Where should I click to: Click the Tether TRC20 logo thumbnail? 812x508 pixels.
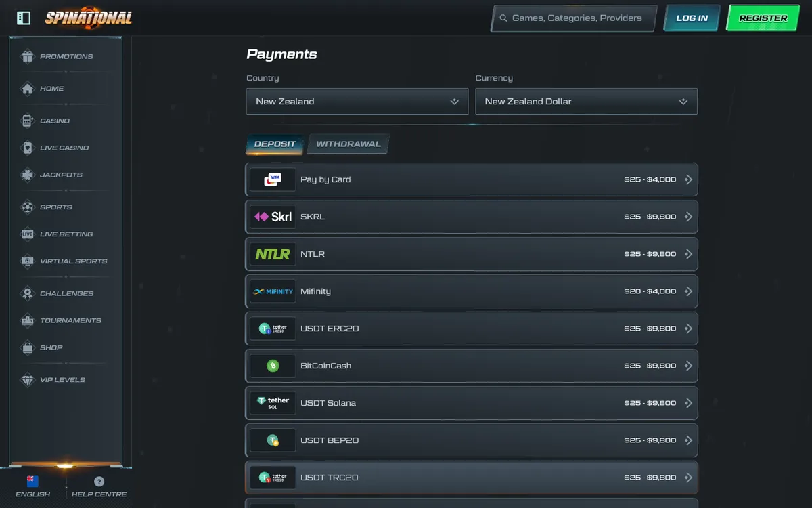coord(273,478)
